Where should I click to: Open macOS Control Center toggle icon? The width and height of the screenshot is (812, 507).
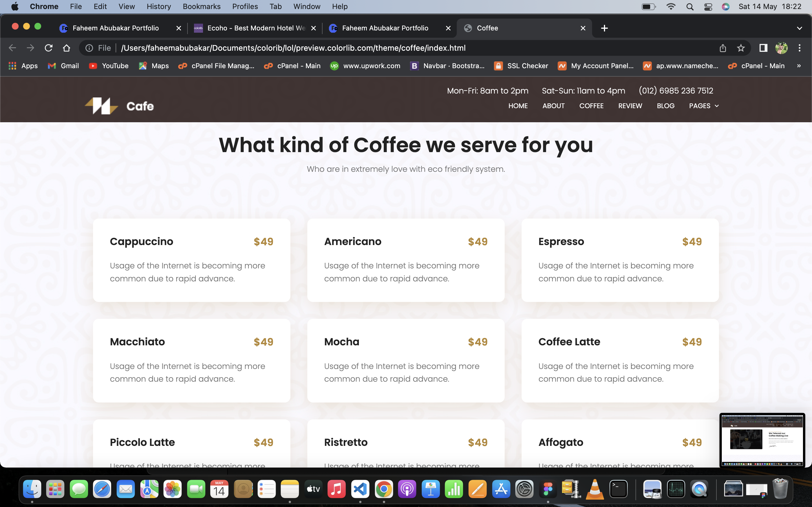click(x=708, y=7)
